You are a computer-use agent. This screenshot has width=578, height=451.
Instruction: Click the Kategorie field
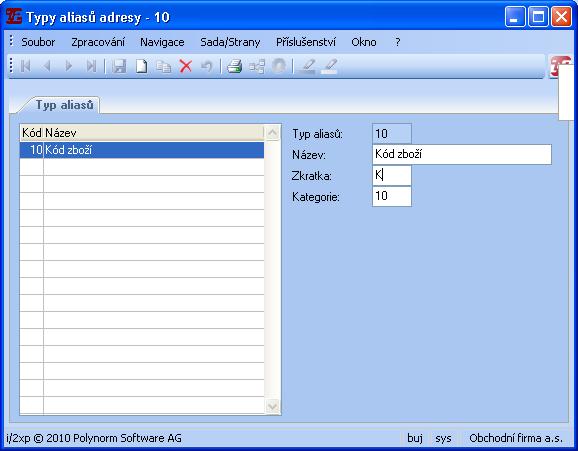point(392,196)
